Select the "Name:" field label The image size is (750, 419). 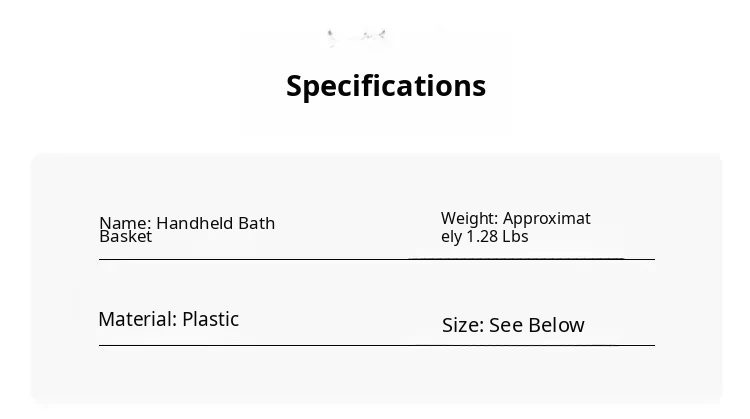tap(125, 223)
